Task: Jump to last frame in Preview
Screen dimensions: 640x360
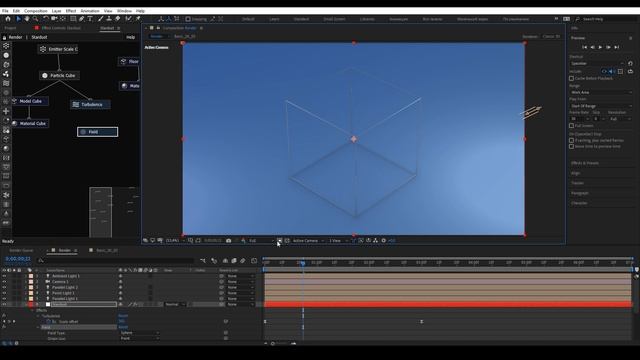Action: [617, 47]
